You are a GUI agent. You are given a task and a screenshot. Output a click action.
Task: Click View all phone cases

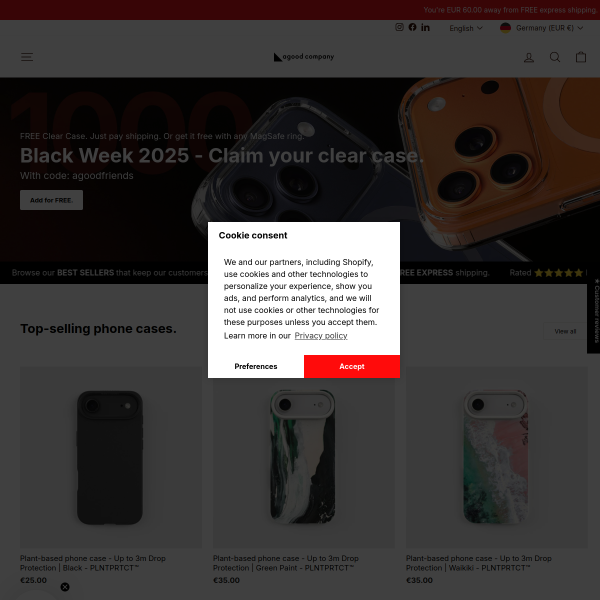click(565, 331)
